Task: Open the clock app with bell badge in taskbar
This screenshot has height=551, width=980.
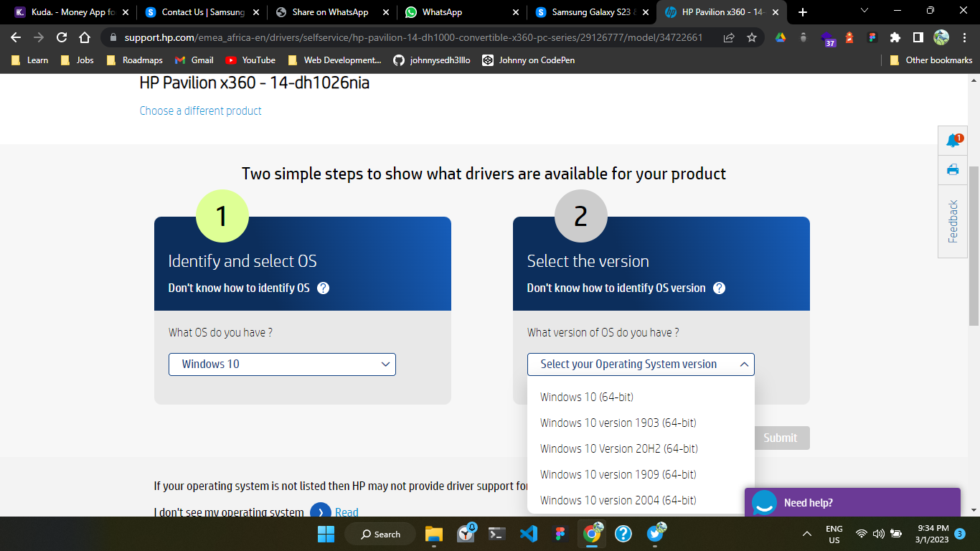Action: [x=466, y=533]
